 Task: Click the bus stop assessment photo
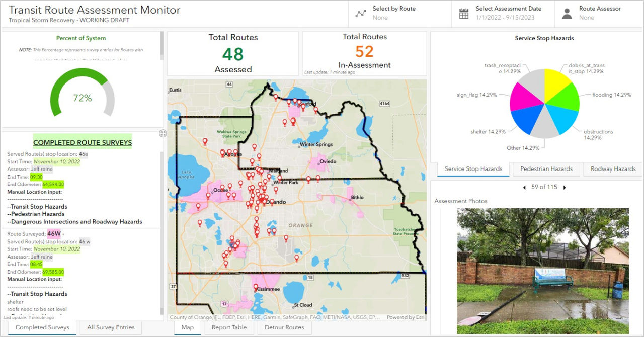[x=542, y=271]
